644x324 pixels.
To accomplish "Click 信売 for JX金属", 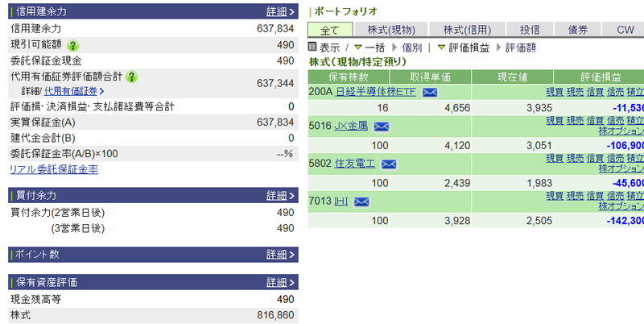I will click(615, 120).
